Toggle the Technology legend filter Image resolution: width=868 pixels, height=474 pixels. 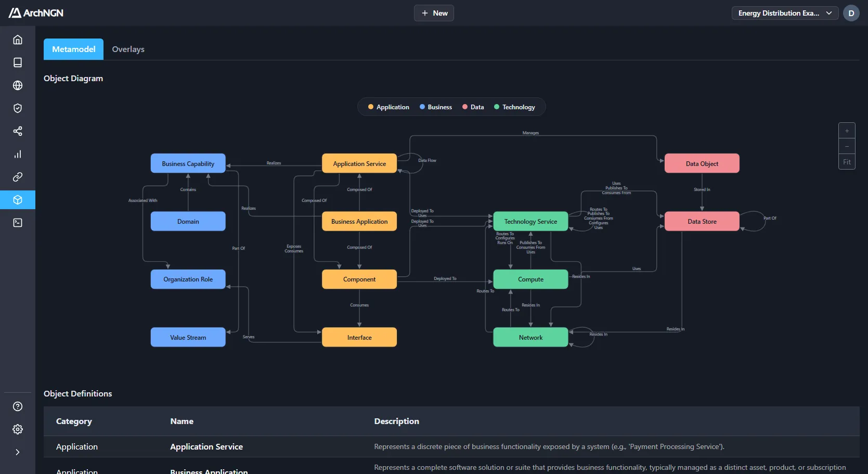point(514,107)
